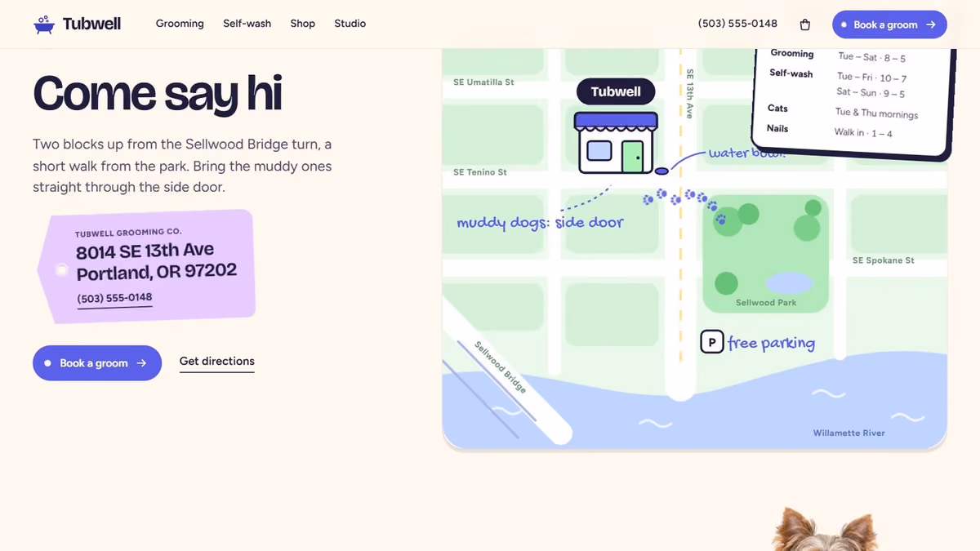Screen dimensions: 980x551
Task: Click the water bowl marker on map
Action: tap(661, 171)
